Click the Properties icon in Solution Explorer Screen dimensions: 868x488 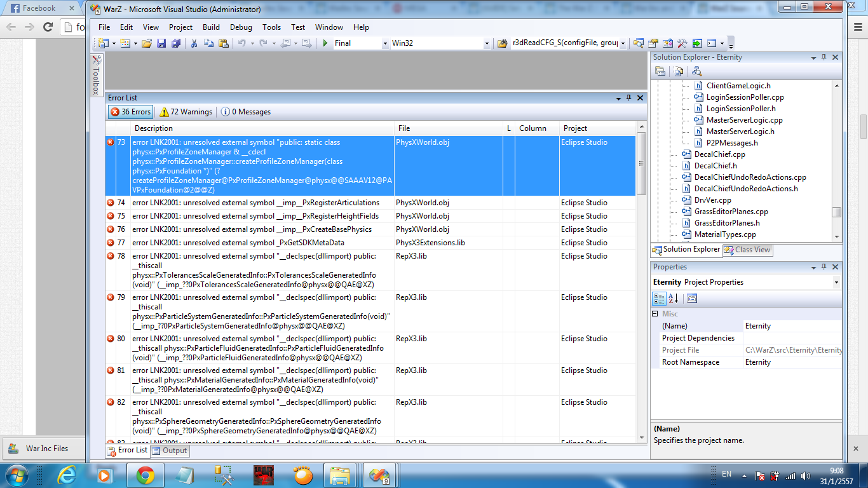[660, 71]
